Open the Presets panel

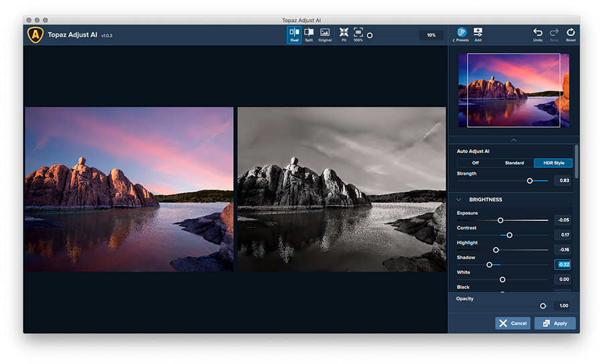click(461, 34)
